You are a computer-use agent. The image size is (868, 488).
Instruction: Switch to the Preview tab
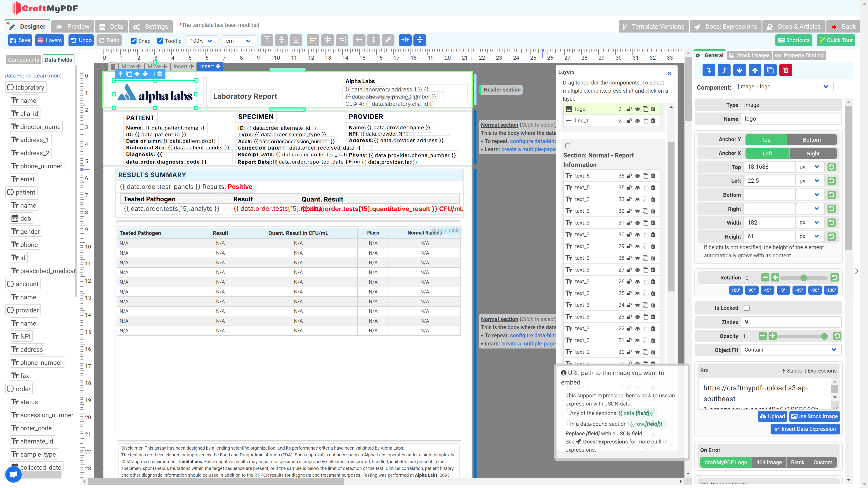pos(73,27)
